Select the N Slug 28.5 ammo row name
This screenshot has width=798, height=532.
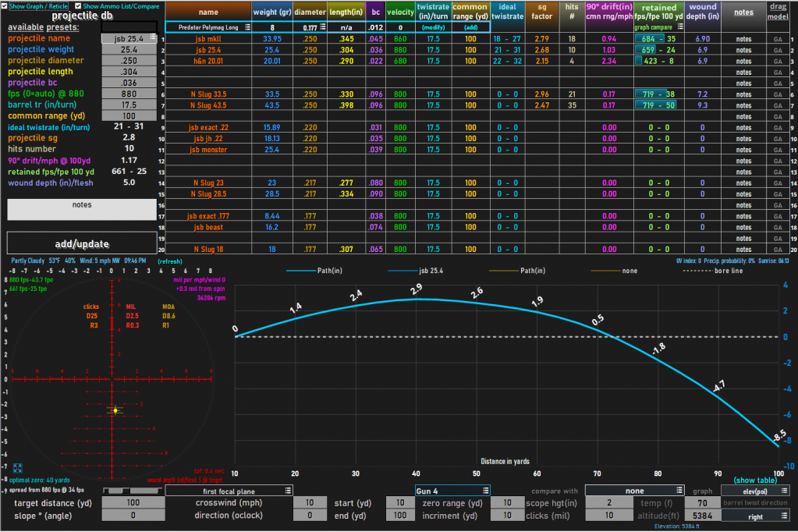[x=208, y=194]
